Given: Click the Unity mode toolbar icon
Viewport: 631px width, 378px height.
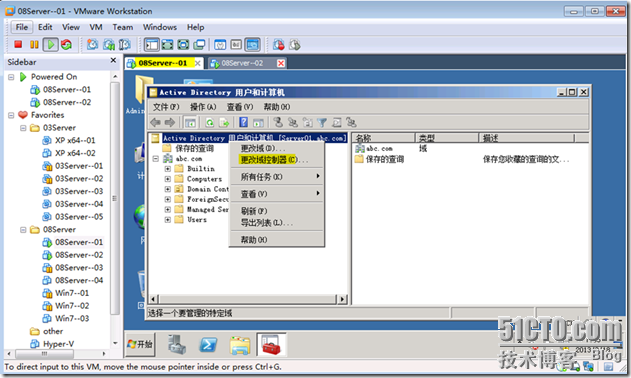Looking at the screenshot, I should tap(200, 45).
